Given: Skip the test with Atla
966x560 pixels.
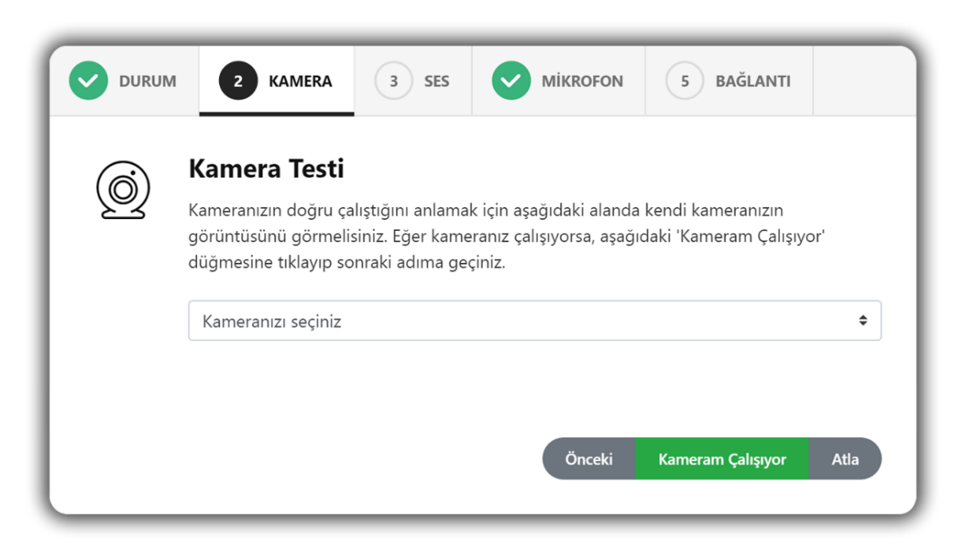Looking at the screenshot, I should [845, 459].
